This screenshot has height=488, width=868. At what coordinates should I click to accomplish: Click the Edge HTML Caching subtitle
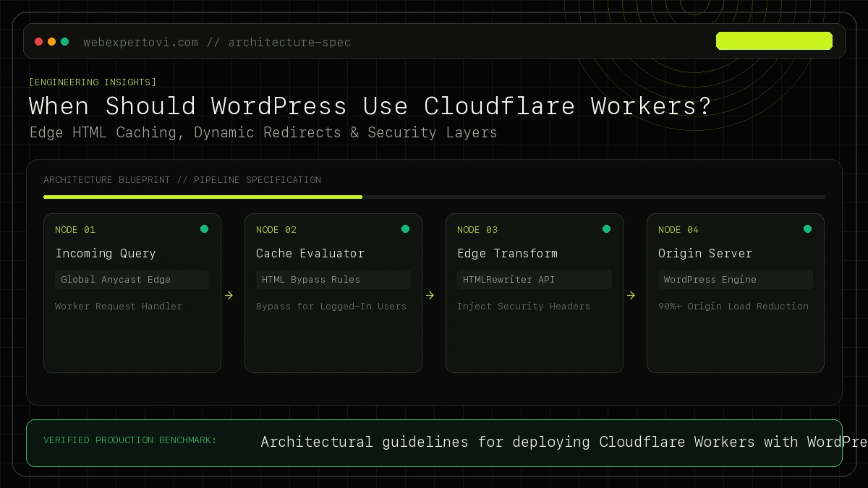263,132
